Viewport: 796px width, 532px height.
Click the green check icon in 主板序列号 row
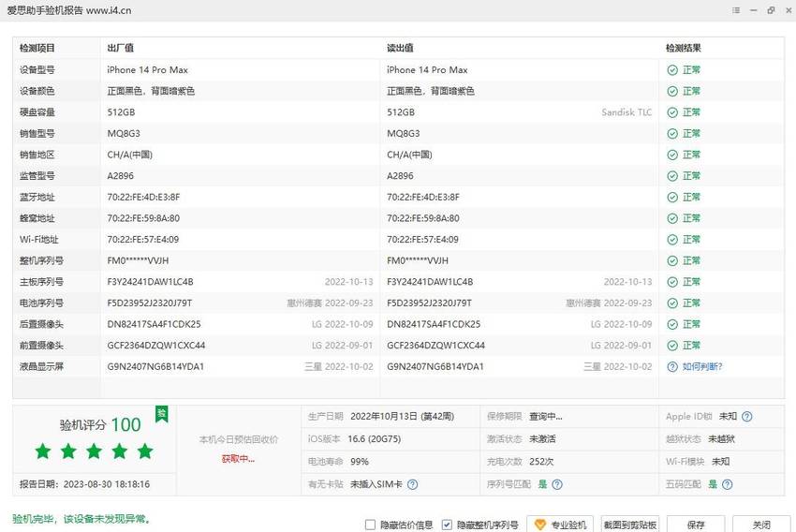672,282
